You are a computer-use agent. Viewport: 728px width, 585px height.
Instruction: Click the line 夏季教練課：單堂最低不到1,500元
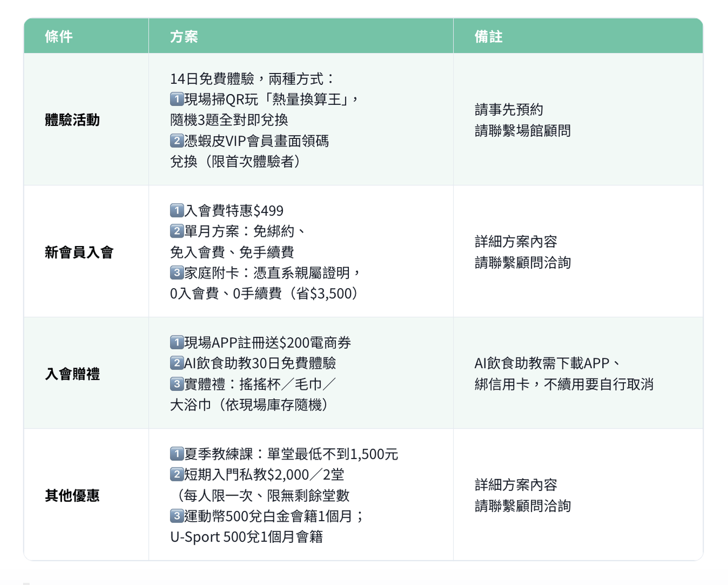(x=284, y=454)
